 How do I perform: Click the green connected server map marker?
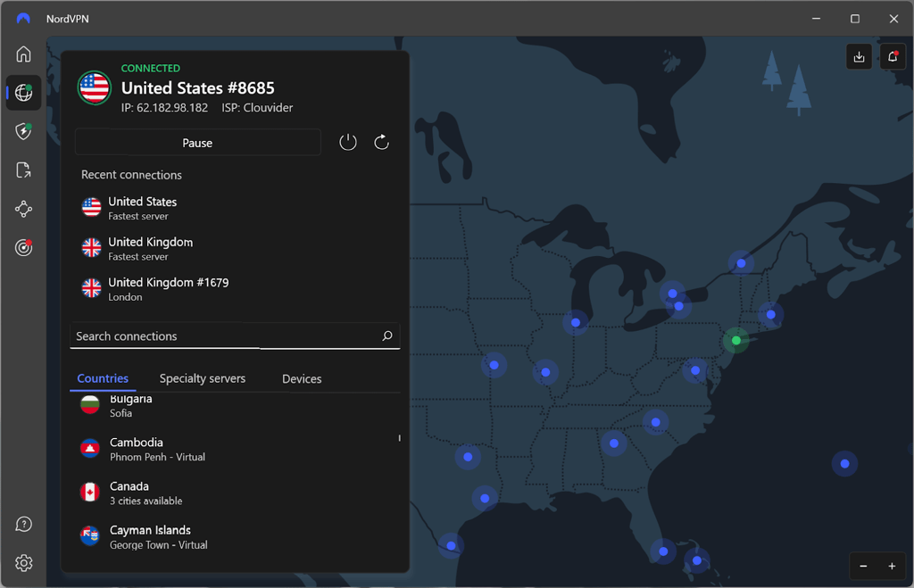(736, 340)
